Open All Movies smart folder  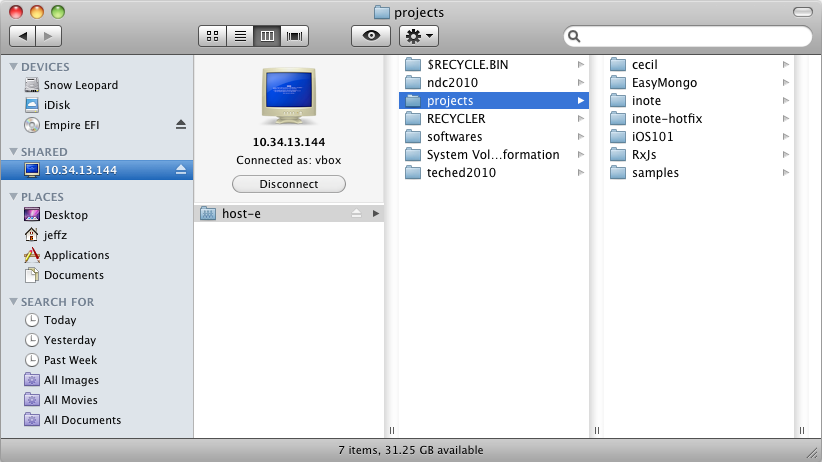tap(70, 400)
